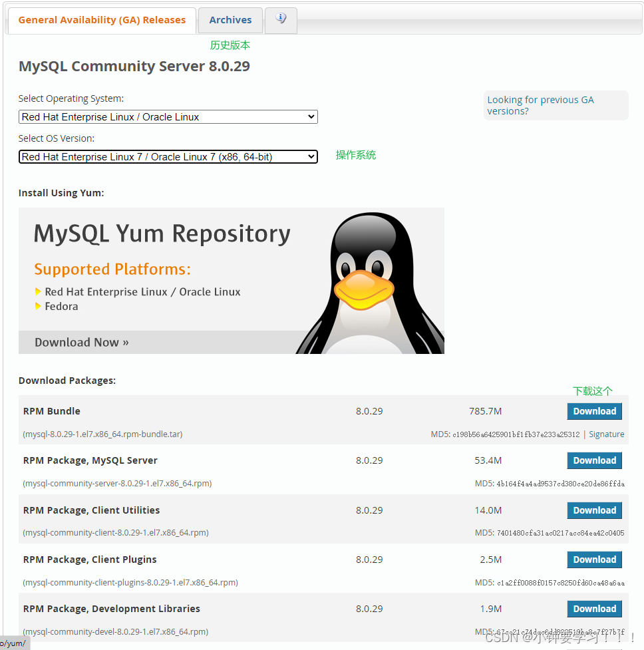Open the Select OS Version dropdown
This screenshot has height=650, width=644.
point(168,157)
